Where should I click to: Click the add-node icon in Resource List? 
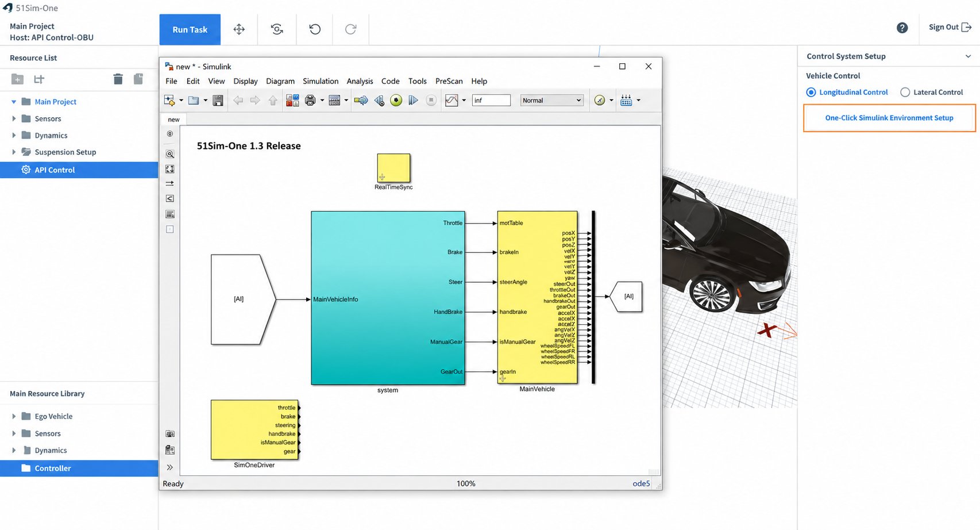coord(39,79)
